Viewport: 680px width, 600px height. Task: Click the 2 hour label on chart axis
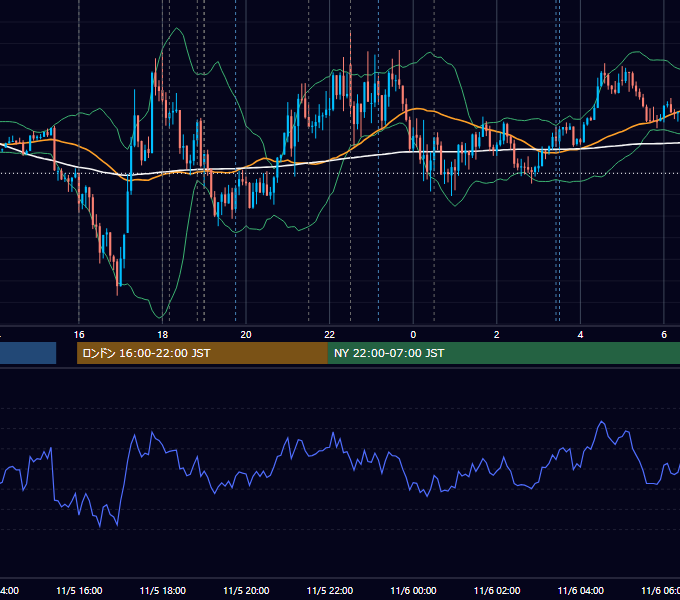pyautogui.click(x=497, y=335)
